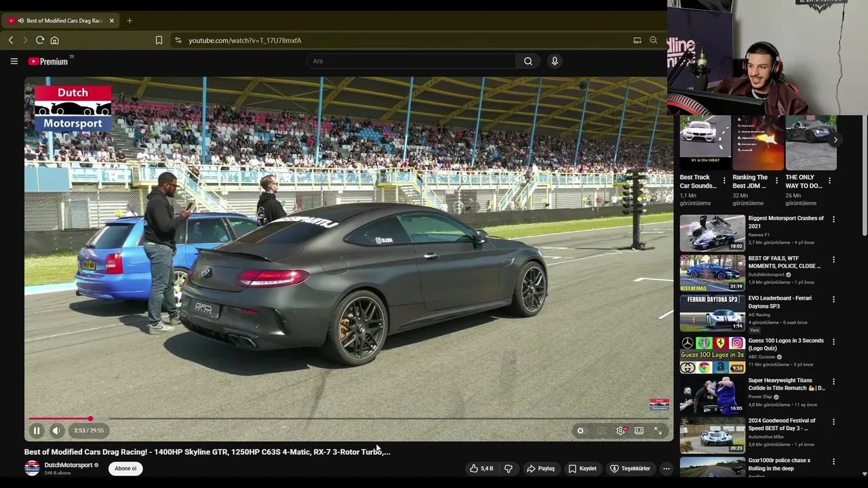Click the AG Racing channel name
This screenshot has height=488, width=868.
(x=759, y=314)
